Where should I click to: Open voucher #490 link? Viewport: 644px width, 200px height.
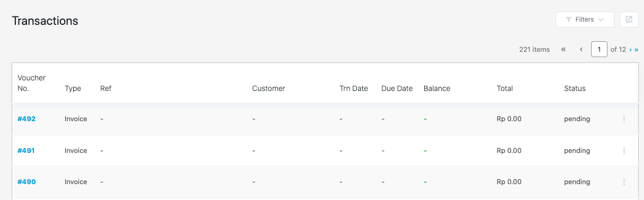click(26, 182)
